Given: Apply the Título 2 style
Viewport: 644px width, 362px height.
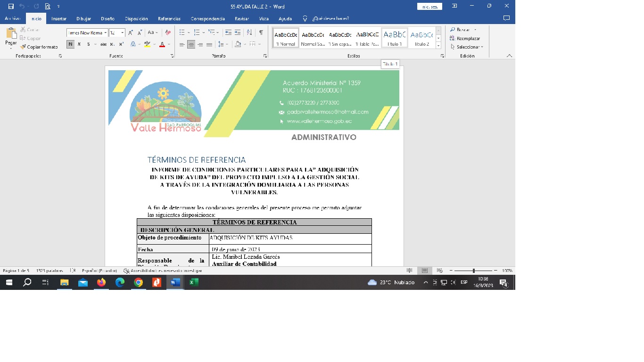Looking at the screenshot, I should pos(421,38).
